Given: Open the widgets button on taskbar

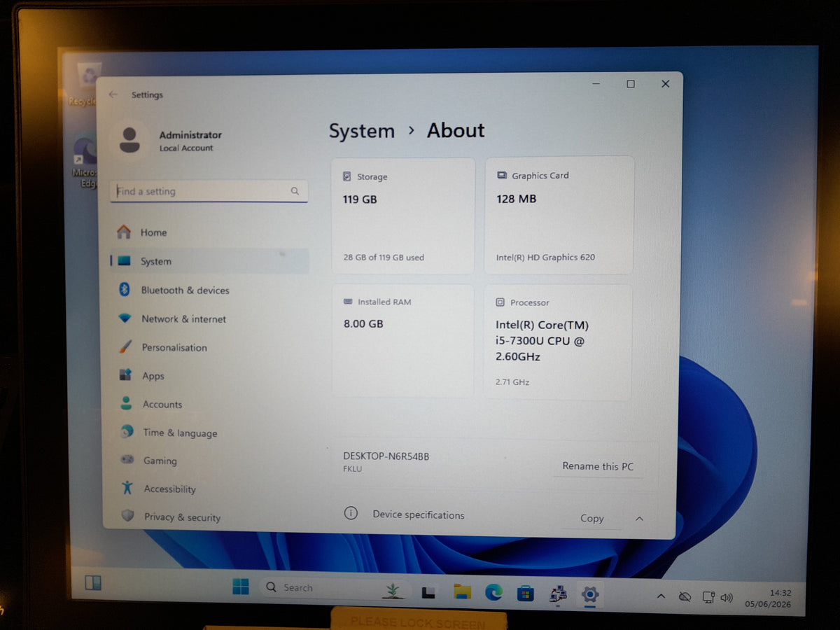Looking at the screenshot, I should pos(93,582).
